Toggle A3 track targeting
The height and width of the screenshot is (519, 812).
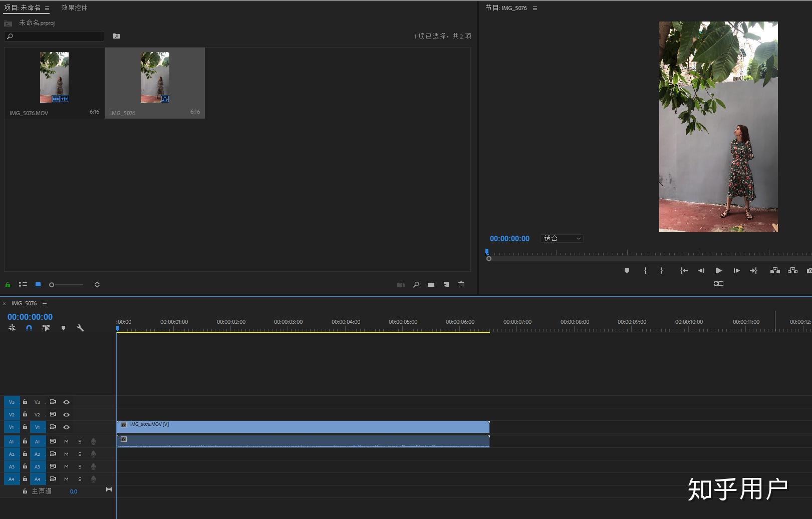[x=38, y=466]
